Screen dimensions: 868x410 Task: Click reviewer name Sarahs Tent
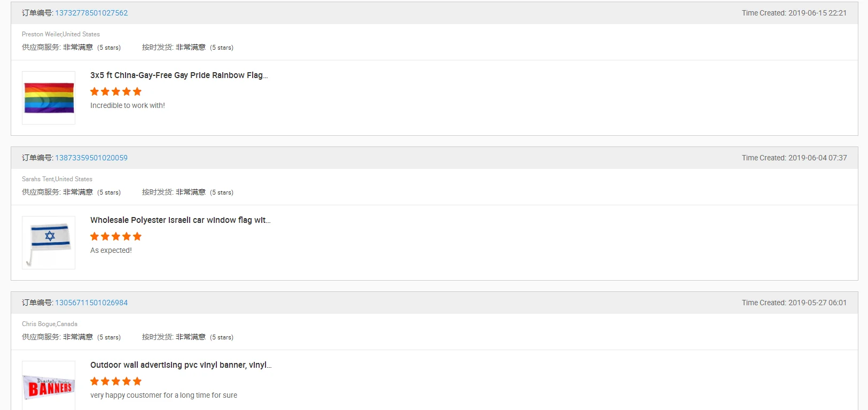tap(38, 179)
